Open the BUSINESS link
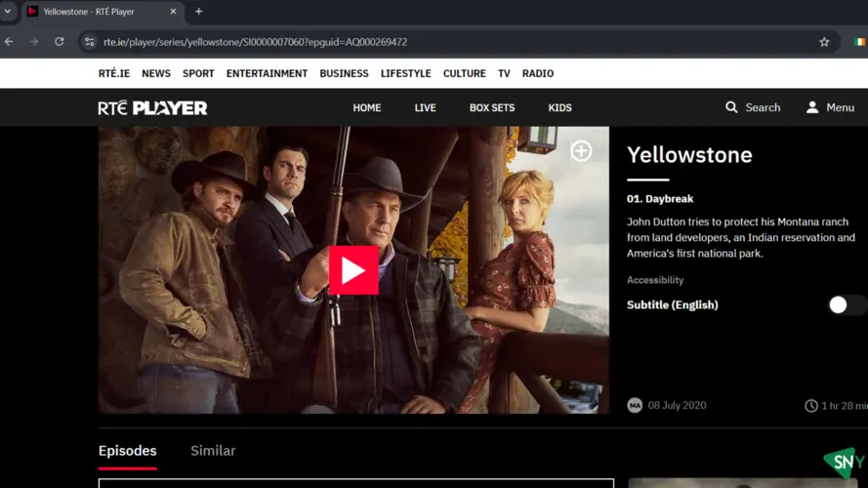The image size is (868, 488). click(344, 73)
